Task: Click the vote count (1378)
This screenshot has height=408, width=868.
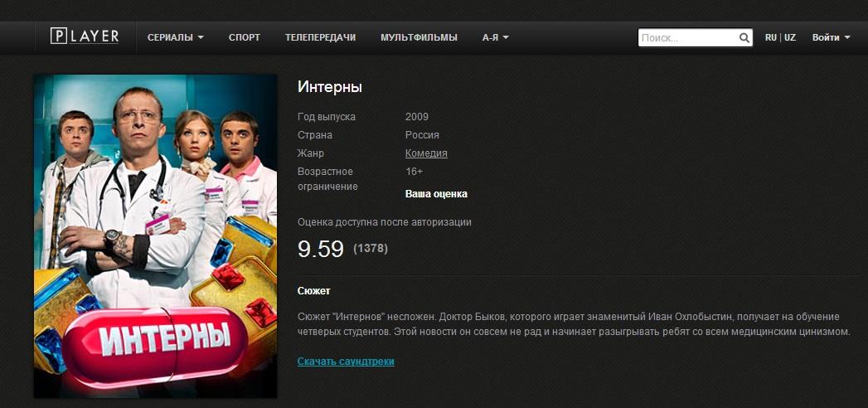Action: click(371, 249)
